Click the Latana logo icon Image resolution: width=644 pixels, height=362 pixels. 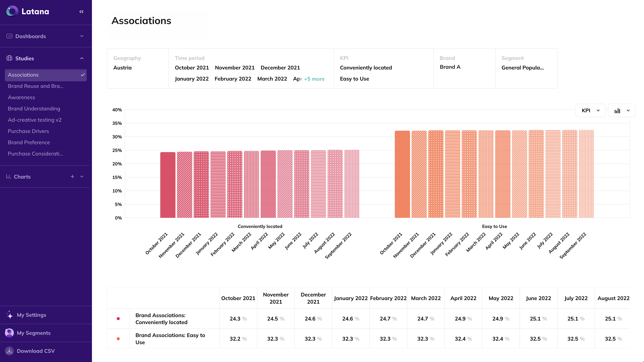pos(12,11)
